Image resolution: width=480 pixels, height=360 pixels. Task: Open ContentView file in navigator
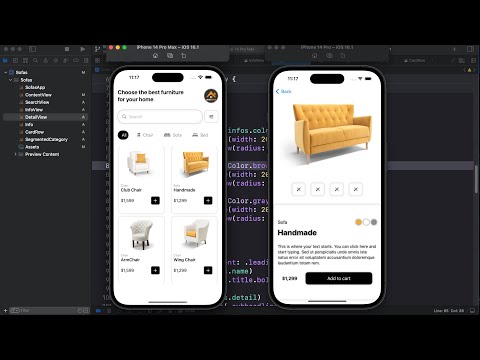click(38, 95)
